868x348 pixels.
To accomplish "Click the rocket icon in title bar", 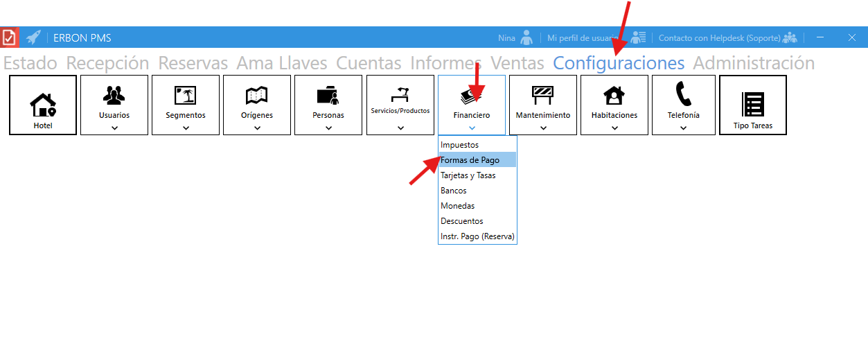I will click(x=33, y=37).
